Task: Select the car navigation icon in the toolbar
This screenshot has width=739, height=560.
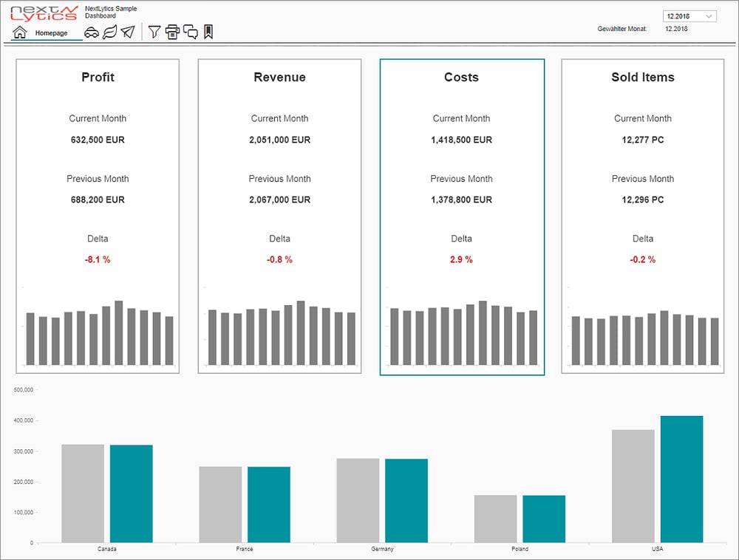Action: pos(92,32)
